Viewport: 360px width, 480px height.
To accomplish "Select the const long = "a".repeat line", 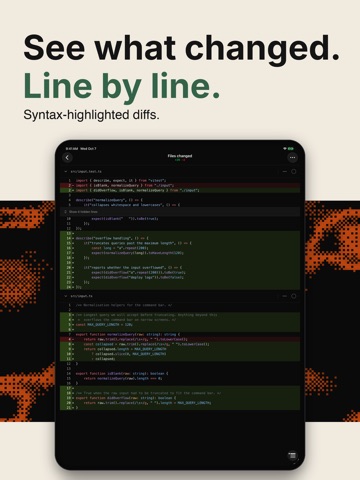I will coord(180,248).
